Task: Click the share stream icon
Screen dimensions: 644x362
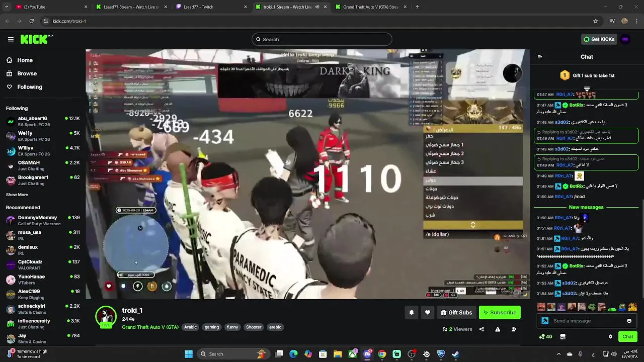Action: [481, 329]
